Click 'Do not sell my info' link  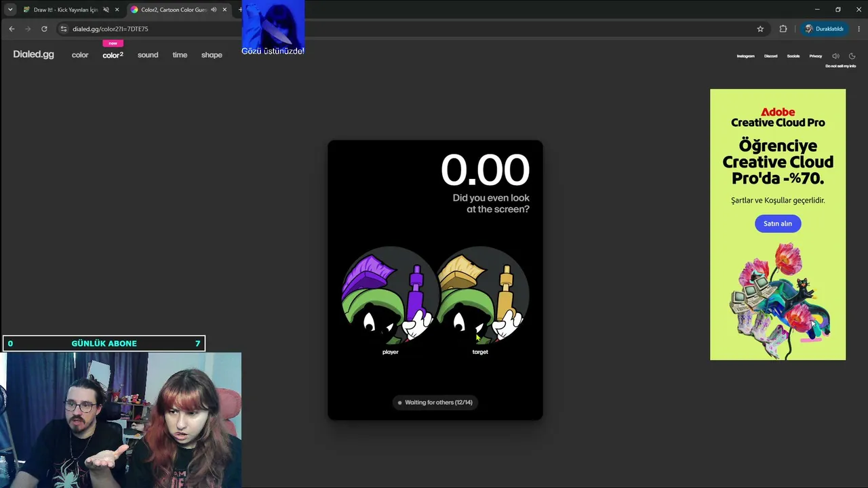[841, 66]
